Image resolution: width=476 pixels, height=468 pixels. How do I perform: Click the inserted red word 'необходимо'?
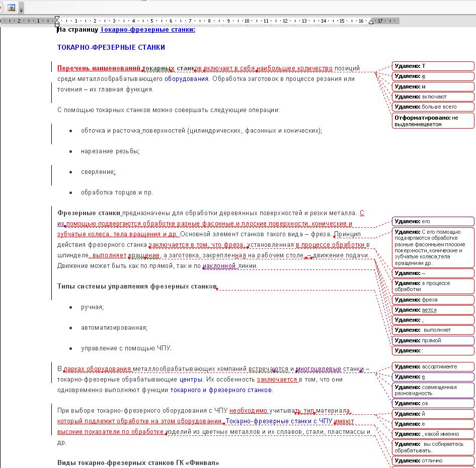[249, 411]
